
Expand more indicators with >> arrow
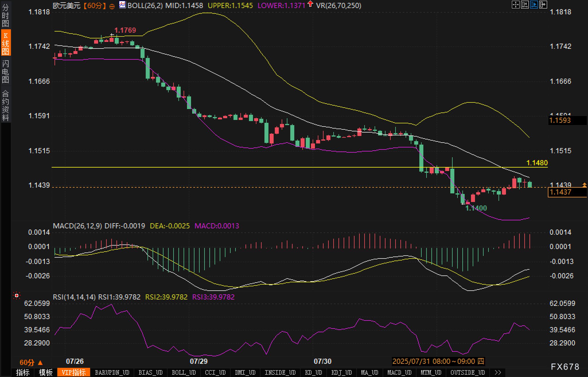[x=498, y=372]
